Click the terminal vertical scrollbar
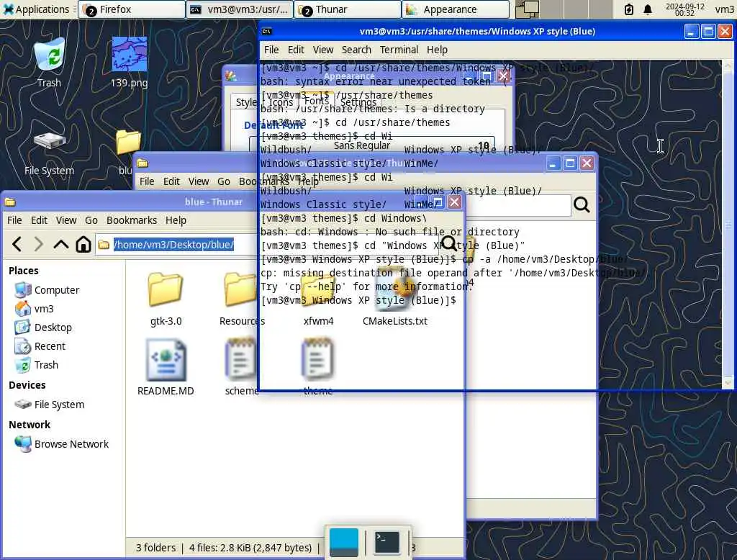This screenshot has height=560, width=737. [728, 225]
